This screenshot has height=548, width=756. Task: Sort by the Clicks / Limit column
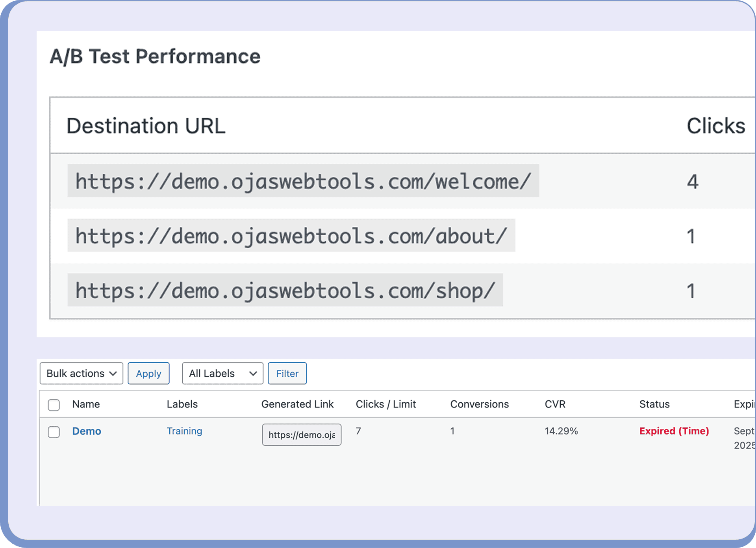[x=386, y=404]
